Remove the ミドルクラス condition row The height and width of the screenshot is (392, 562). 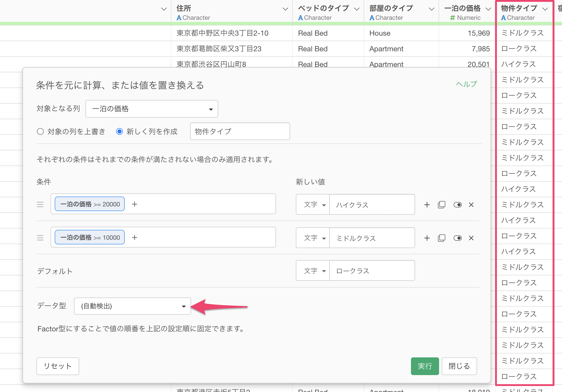pyautogui.click(x=471, y=238)
